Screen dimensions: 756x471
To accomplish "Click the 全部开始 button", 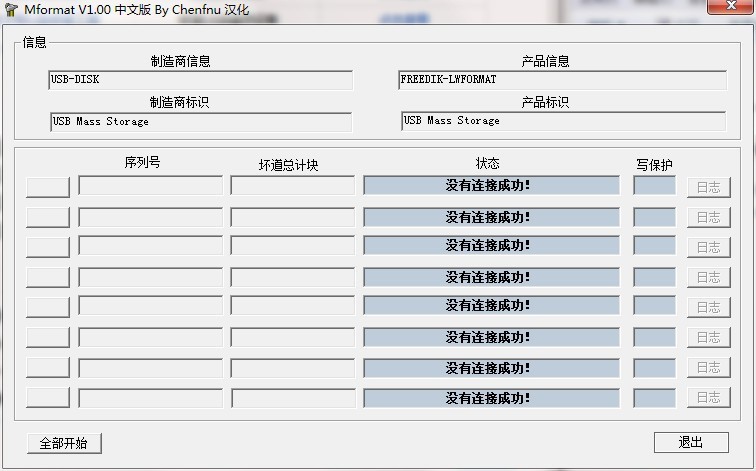I will click(64, 443).
